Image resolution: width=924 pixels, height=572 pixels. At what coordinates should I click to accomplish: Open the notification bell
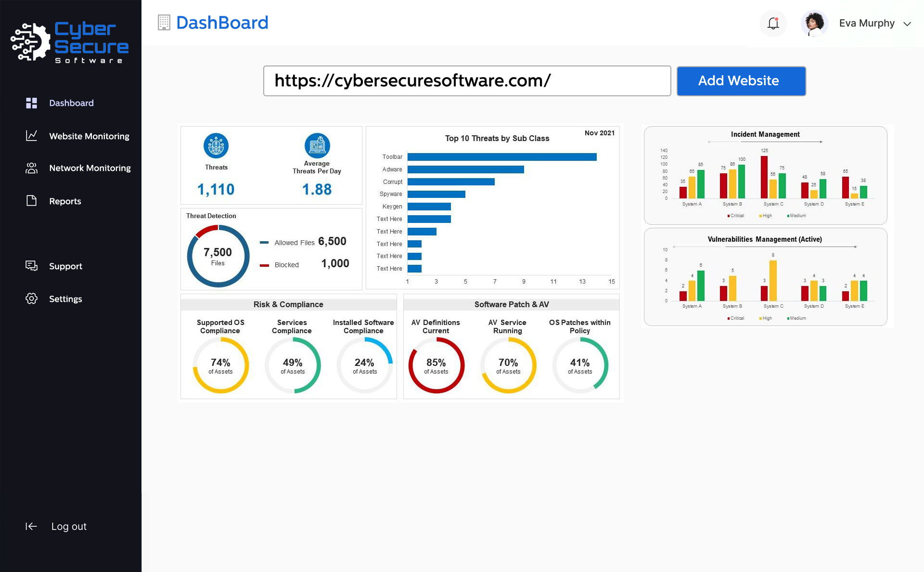(773, 23)
